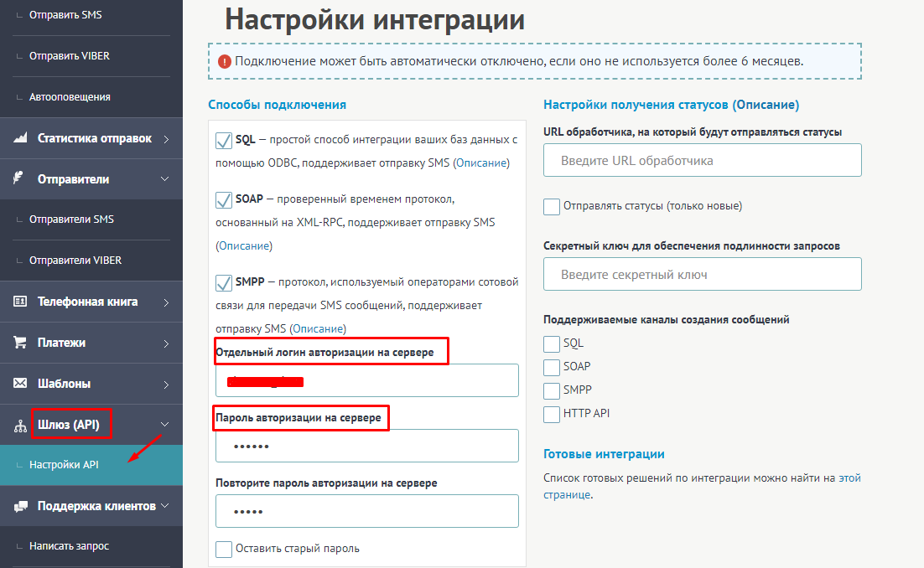Click the API gateway network icon

point(20,426)
